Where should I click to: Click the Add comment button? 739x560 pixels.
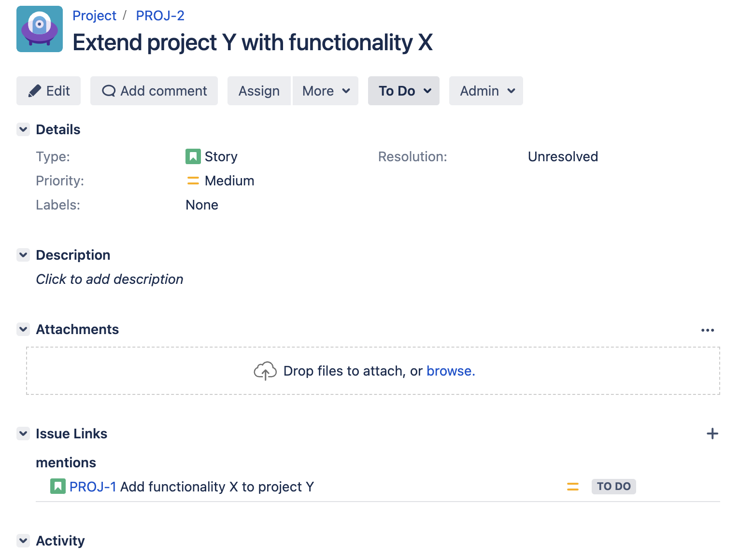(154, 91)
